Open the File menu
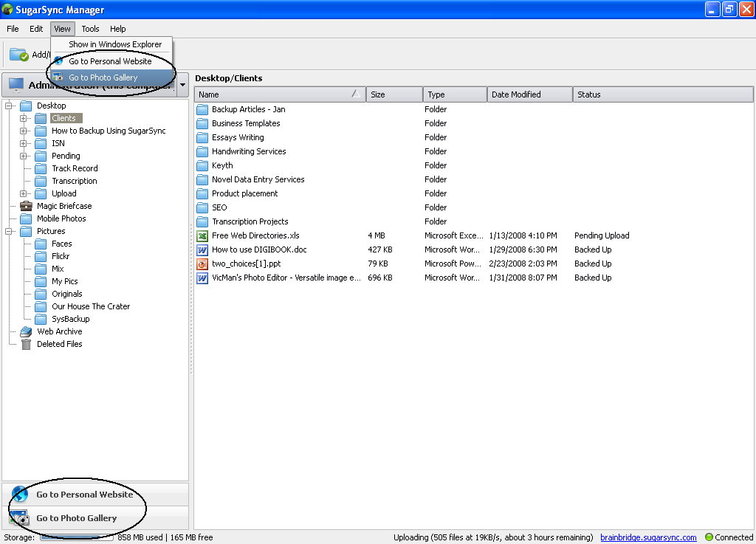 13,29
